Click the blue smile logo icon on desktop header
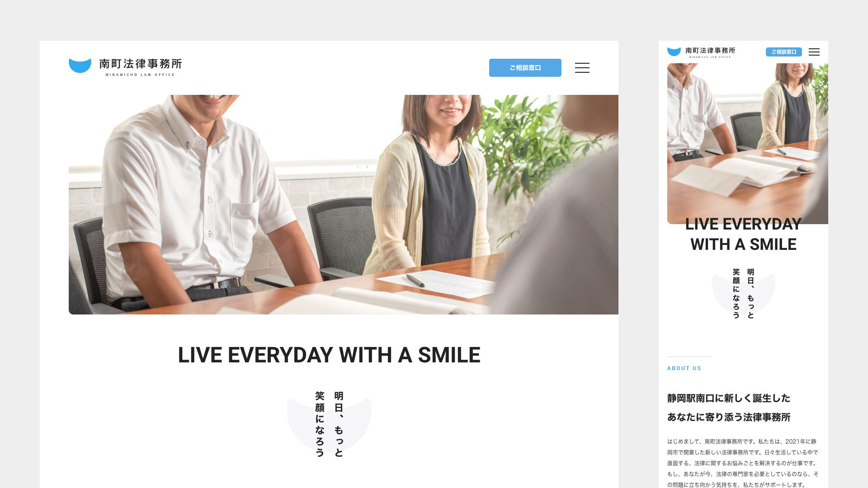The image size is (868, 488). coord(80,66)
